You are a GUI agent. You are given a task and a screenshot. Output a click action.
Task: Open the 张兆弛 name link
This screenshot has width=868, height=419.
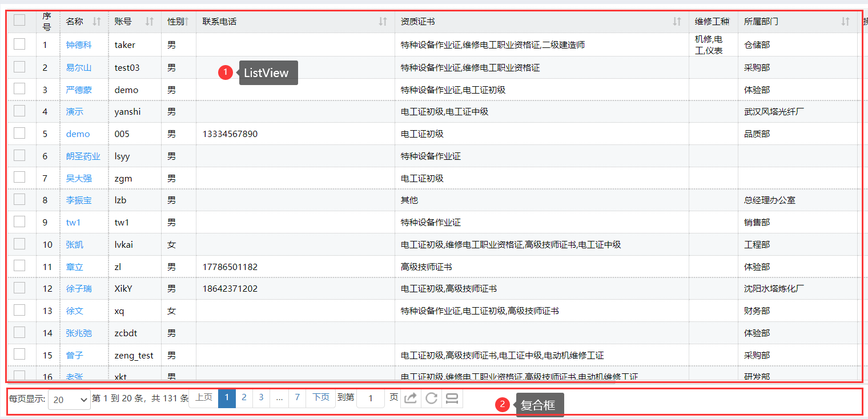[79, 333]
